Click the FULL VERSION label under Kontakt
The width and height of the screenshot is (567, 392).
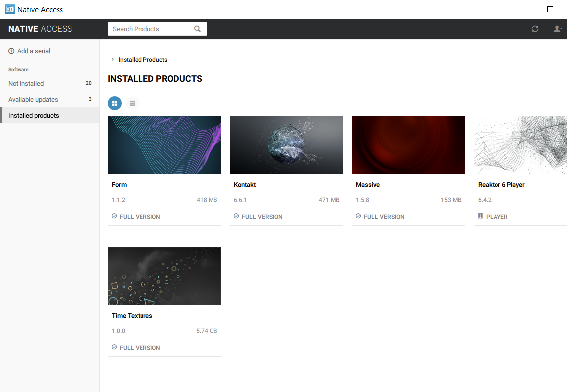[262, 217]
